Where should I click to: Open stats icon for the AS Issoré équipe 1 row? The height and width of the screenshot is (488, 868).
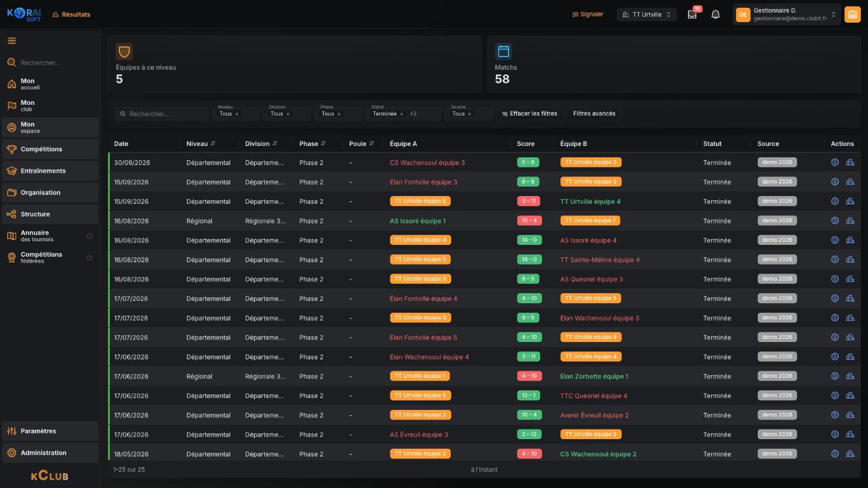(850, 220)
